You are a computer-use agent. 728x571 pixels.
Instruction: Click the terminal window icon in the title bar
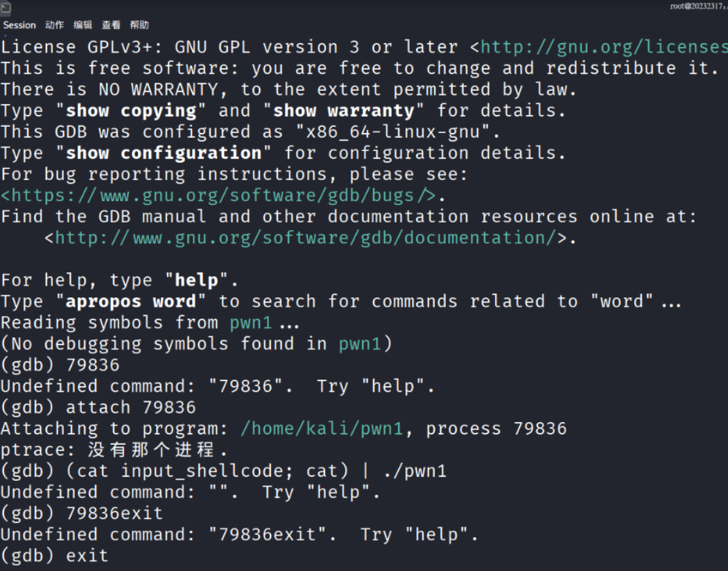tap(6, 8)
